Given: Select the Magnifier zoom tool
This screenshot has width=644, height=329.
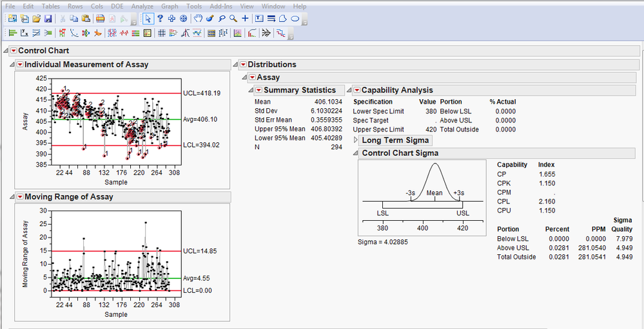Looking at the screenshot, I should pos(233,19).
